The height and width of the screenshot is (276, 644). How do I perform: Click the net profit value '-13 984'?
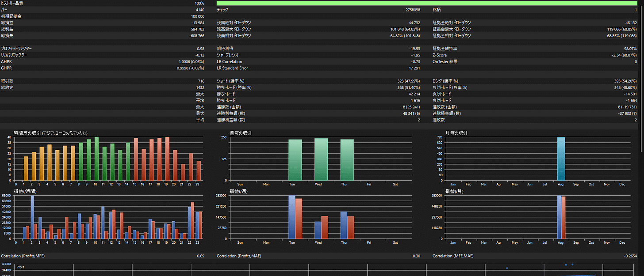click(198, 23)
